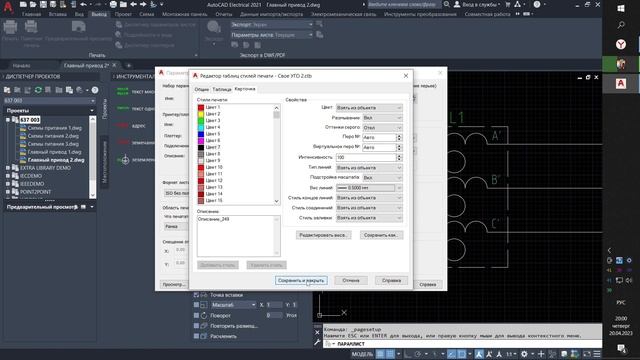The height and width of the screenshot is (360, 640).
Task: Click the Интенсивность value field
Action: (366, 158)
